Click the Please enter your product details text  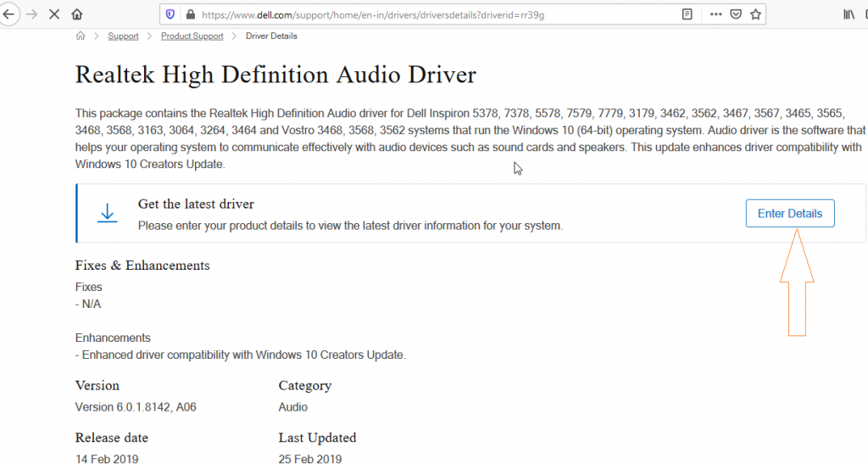coord(350,226)
